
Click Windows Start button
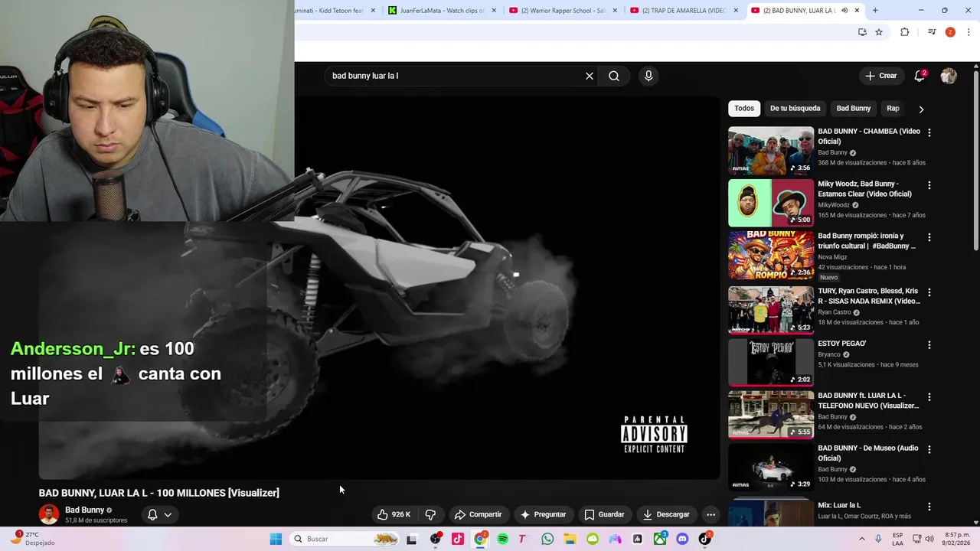point(276,539)
